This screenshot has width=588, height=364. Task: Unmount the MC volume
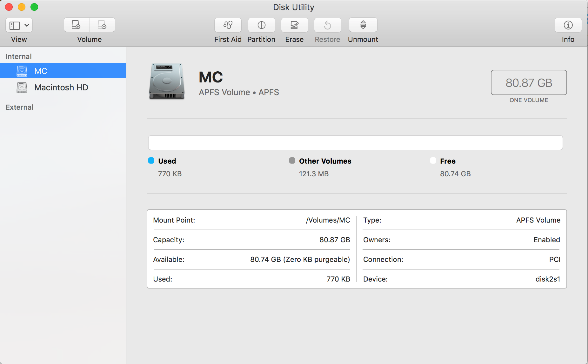363,25
